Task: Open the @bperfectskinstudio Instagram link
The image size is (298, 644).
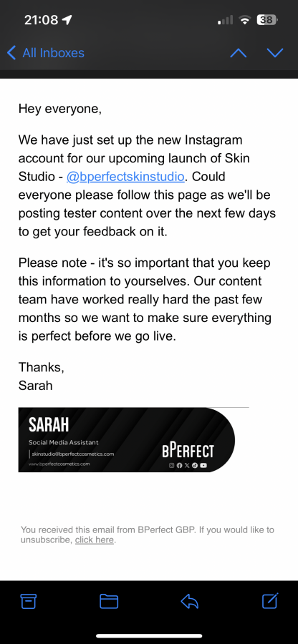Action: (x=125, y=177)
